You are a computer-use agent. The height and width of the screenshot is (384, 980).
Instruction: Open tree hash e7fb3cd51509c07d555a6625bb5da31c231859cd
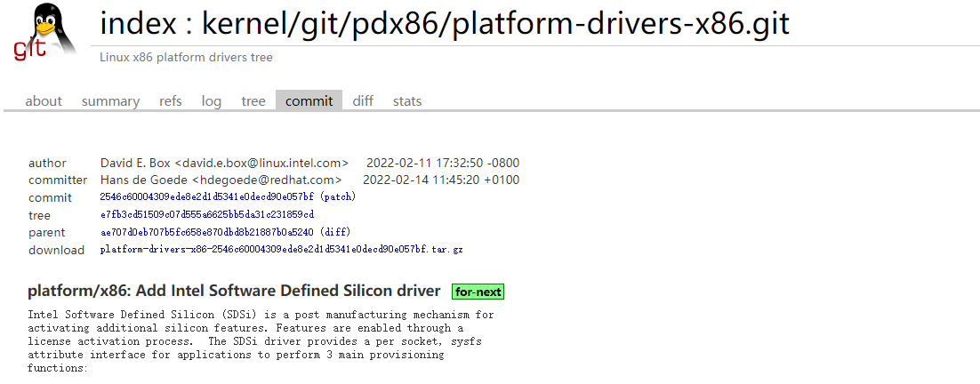coord(207,214)
